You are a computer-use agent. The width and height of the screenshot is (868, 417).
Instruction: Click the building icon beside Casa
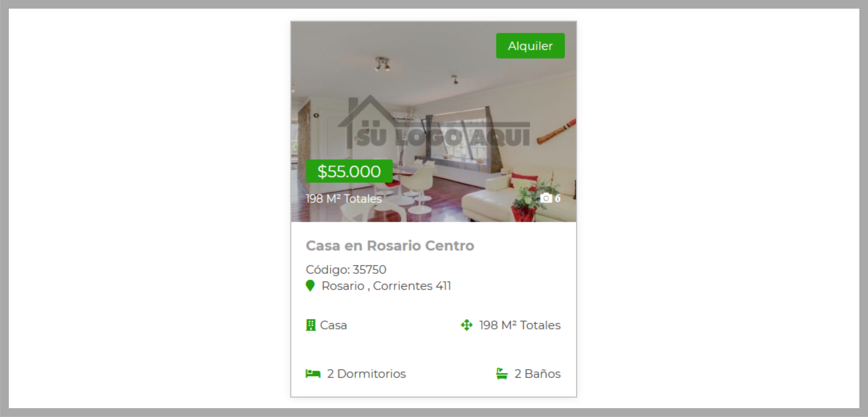pos(311,325)
